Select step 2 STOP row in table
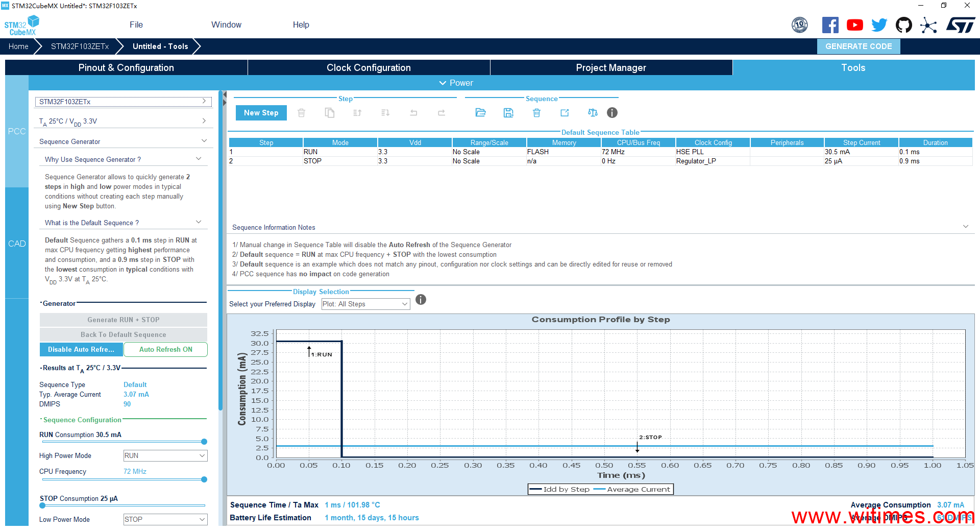 pos(600,161)
